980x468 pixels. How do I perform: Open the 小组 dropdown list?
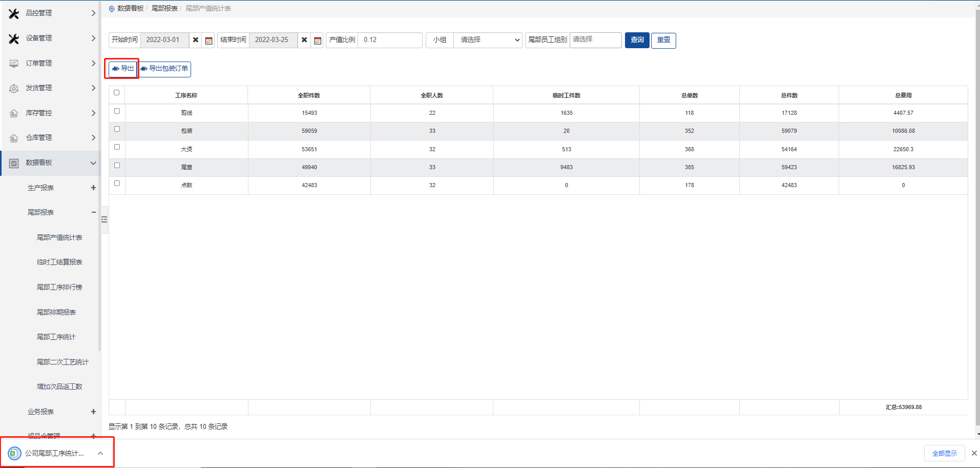click(x=487, y=40)
